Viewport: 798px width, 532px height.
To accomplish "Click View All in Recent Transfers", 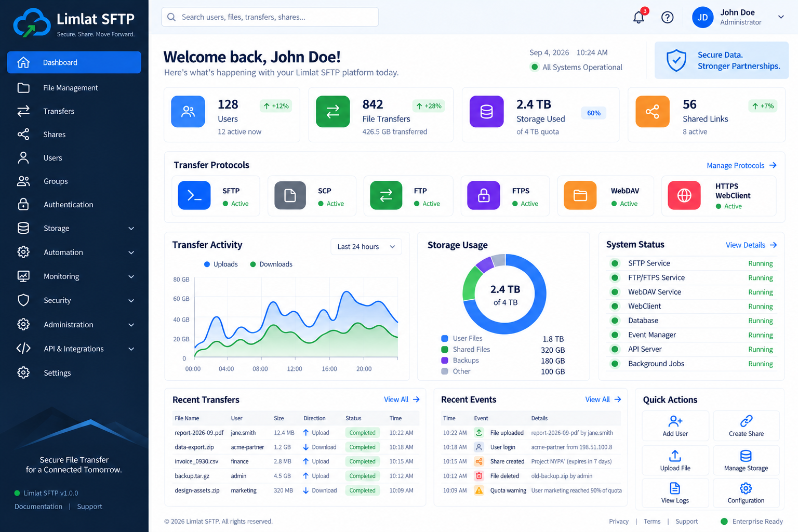I will tap(402, 400).
